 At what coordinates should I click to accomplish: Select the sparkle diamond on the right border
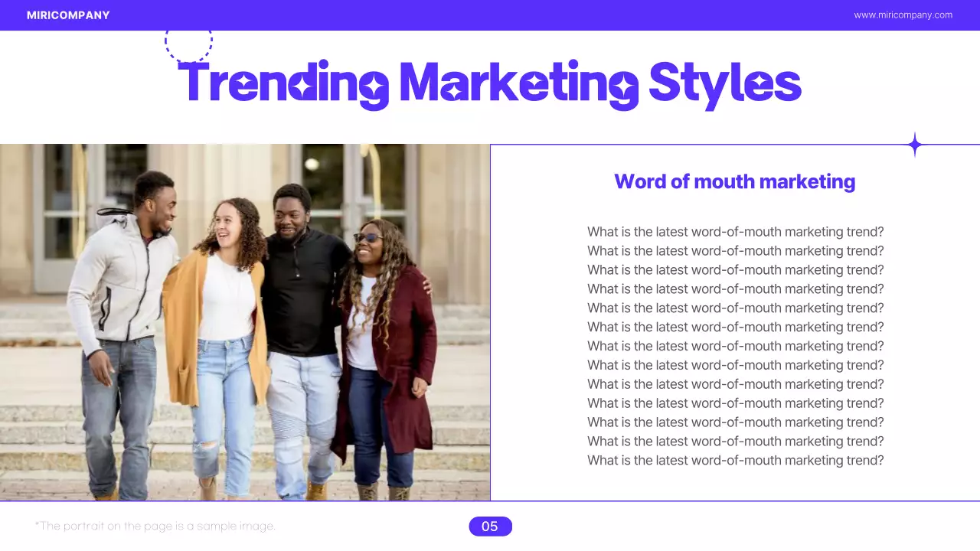click(x=914, y=144)
